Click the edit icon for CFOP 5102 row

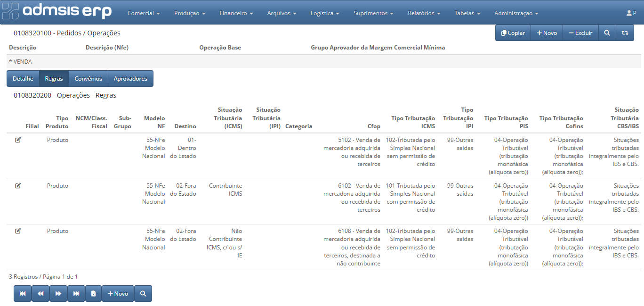[18, 140]
